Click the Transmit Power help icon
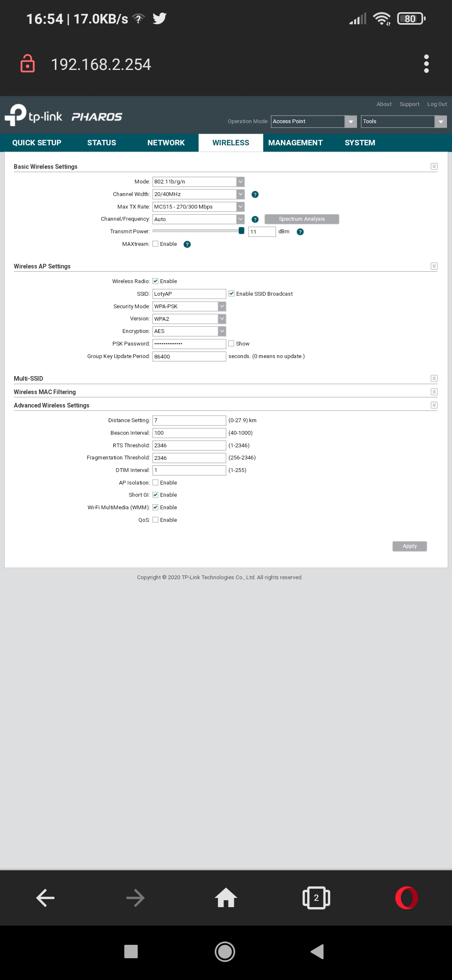 (300, 232)
